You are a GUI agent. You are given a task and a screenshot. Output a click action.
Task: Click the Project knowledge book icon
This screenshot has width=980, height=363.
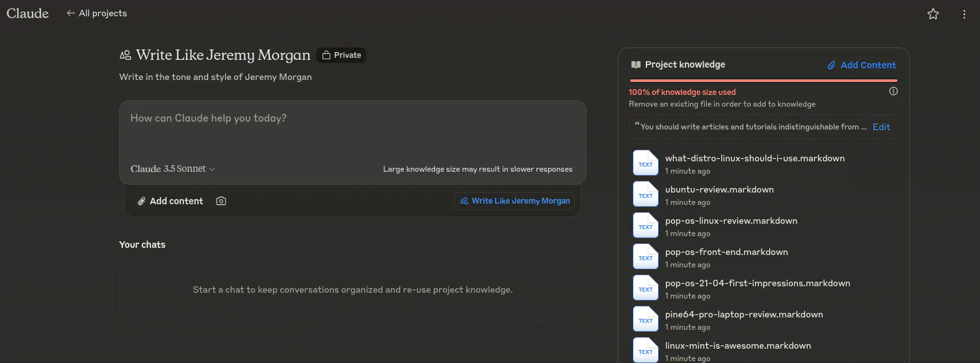point(636,64)
